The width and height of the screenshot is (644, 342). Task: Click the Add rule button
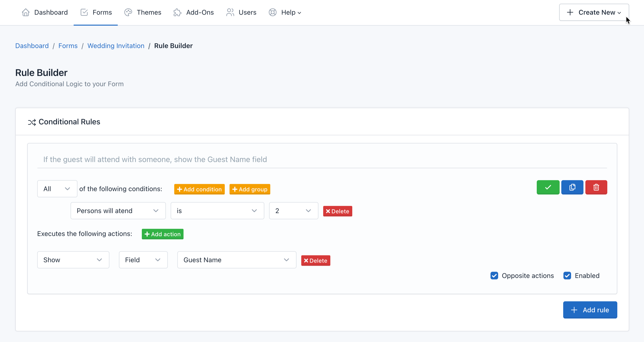click(x=590, y=310)
